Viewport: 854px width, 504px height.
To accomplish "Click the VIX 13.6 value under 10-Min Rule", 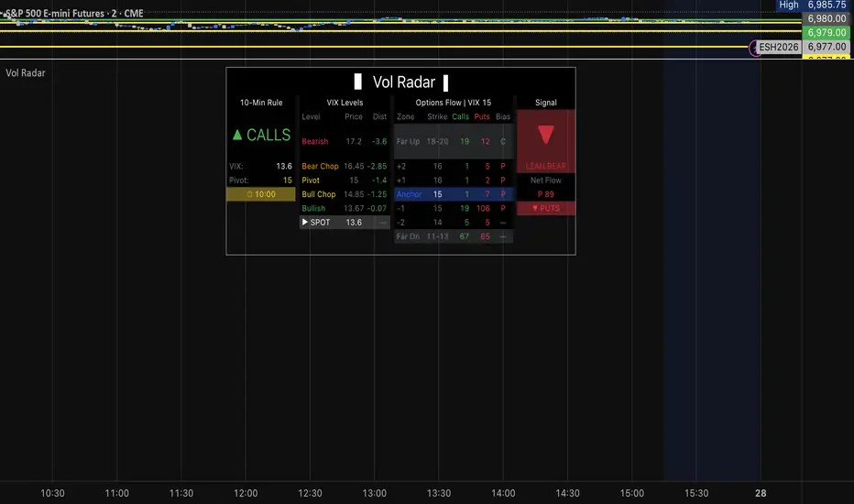I will click(x=284, y=166).
